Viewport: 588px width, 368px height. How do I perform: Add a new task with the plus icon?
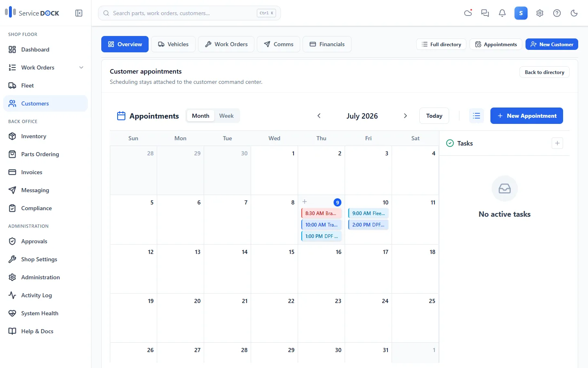(557, 143)
